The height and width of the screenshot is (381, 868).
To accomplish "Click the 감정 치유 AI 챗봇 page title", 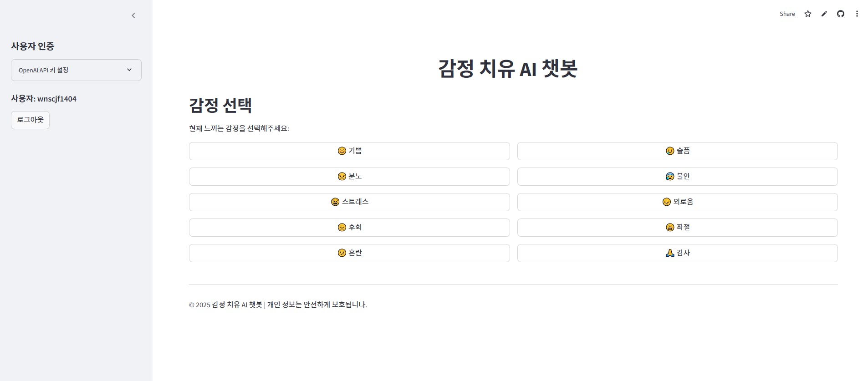I will 508,69.
